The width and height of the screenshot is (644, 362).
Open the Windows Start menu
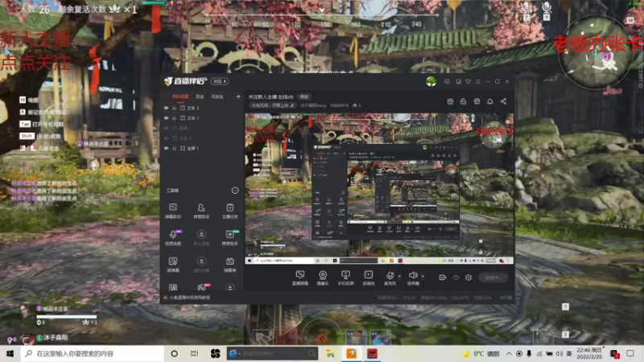tap(10, 353)
